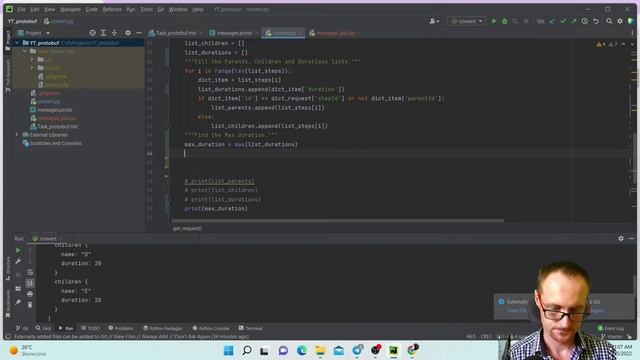Viewport: 640px width, 360px height.
Task: Open the Git menu
Action: coord(161,9)
